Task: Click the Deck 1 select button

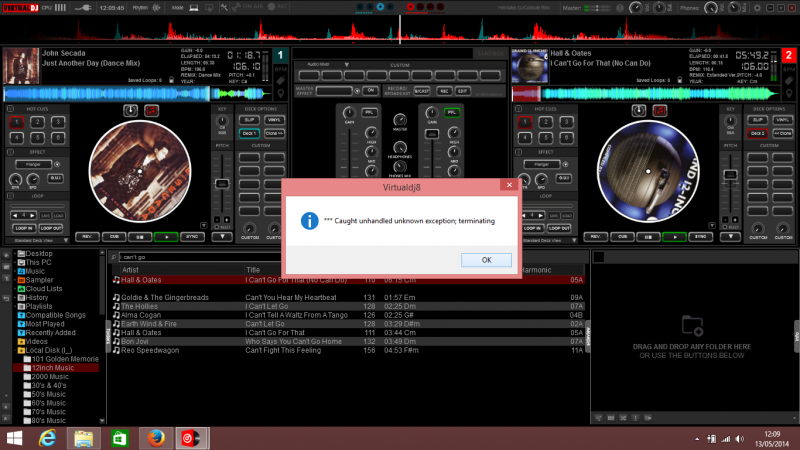Action: 249,133
